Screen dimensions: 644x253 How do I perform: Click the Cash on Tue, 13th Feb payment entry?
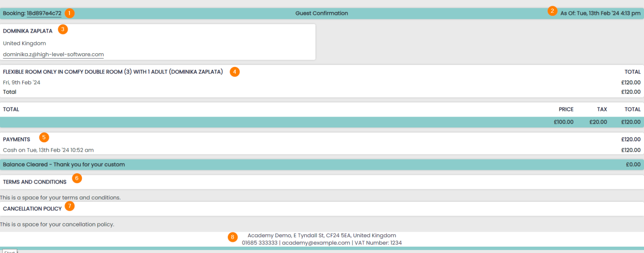click(48, 150)
